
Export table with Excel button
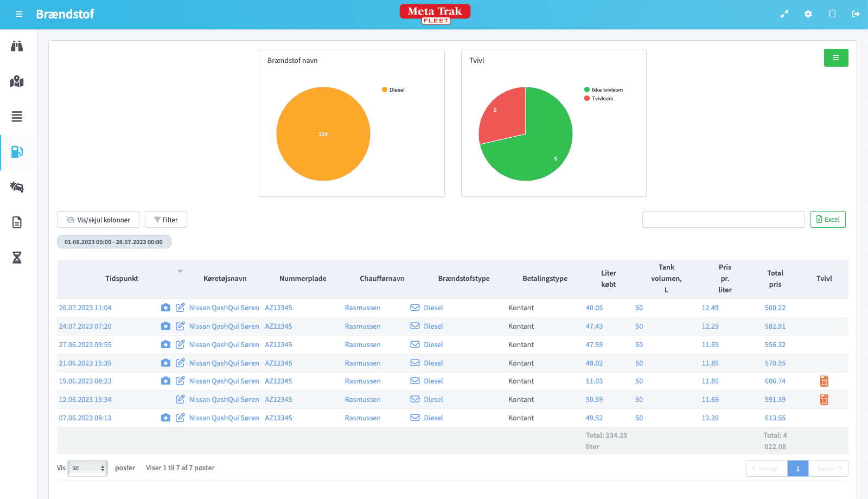coord(828,220)
